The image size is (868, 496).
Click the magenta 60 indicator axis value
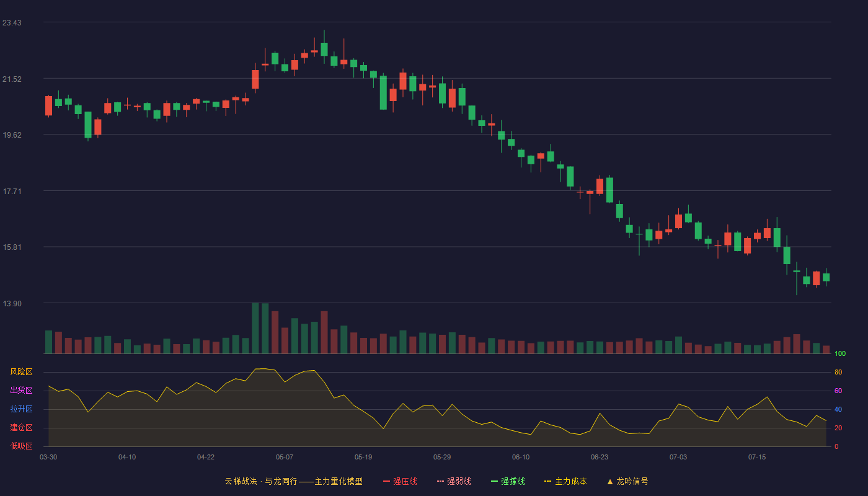pos(838,391)
